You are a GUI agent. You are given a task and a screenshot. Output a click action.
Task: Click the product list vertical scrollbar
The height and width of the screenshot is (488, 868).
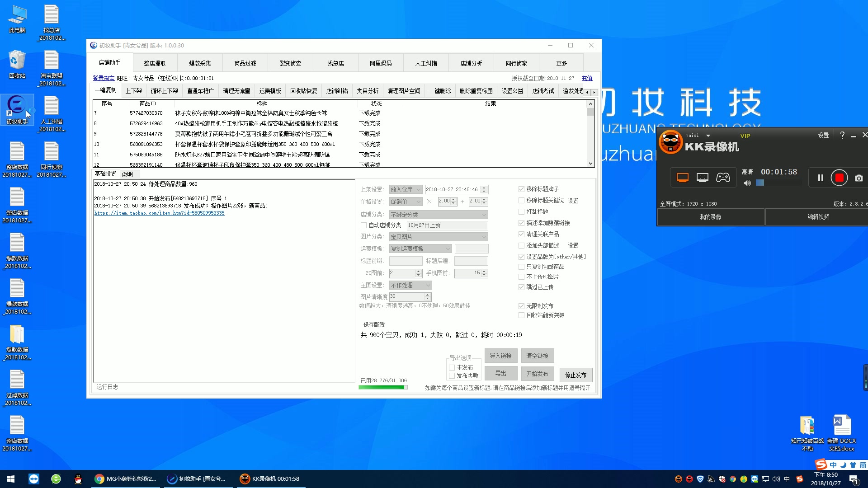pyautogui.click(x=590, y=133)
